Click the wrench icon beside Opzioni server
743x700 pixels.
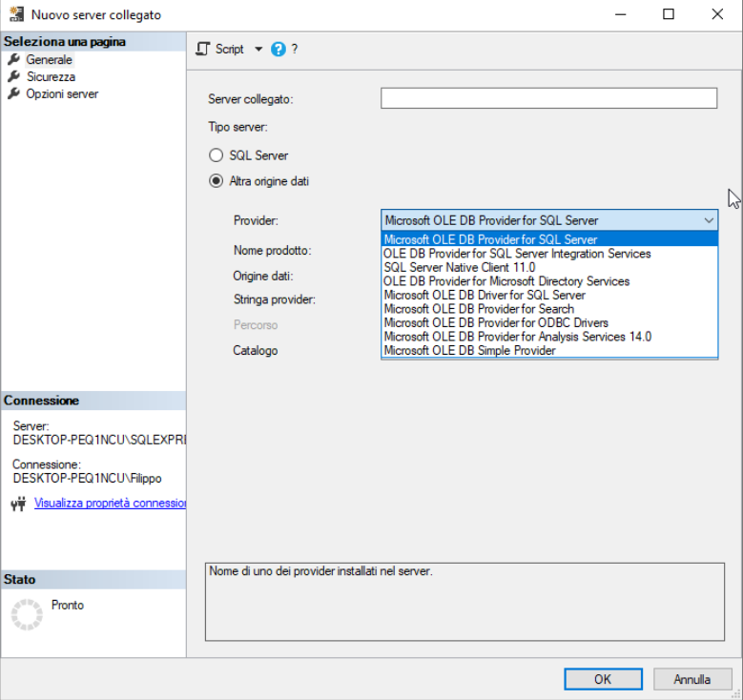(13, 93)
